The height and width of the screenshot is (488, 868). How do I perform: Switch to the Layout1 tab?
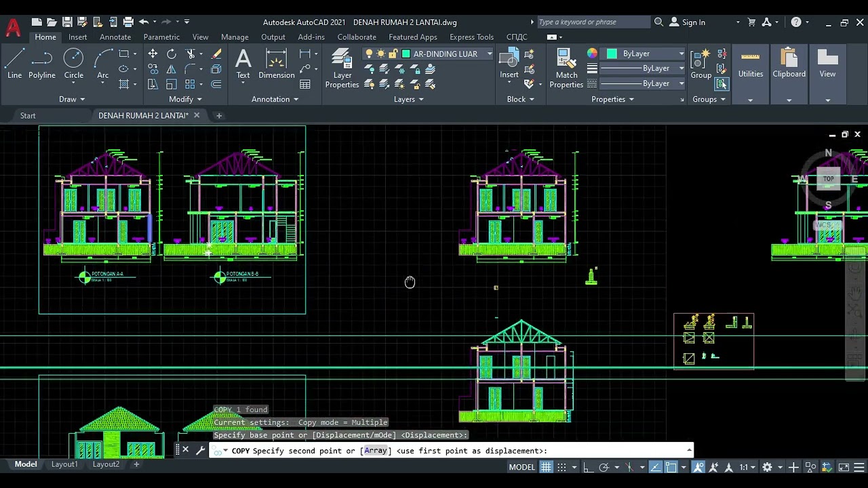coord(64,464)
